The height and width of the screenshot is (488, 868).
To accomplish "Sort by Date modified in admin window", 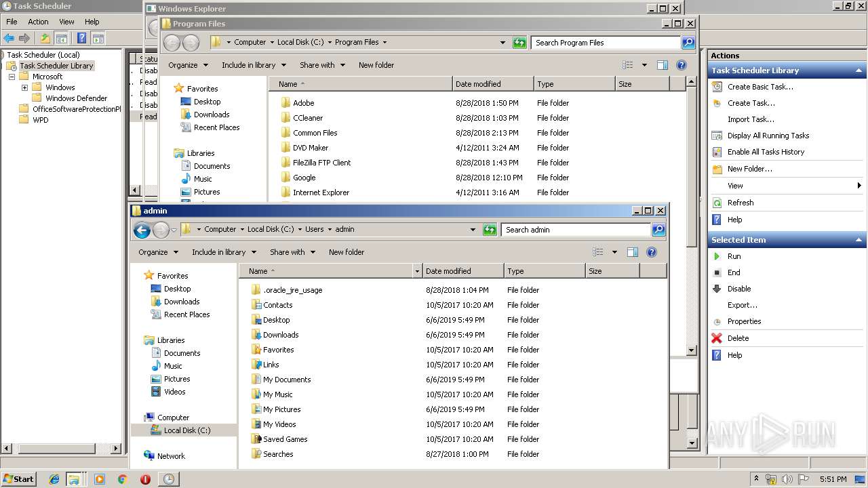I will click(463, 271).
